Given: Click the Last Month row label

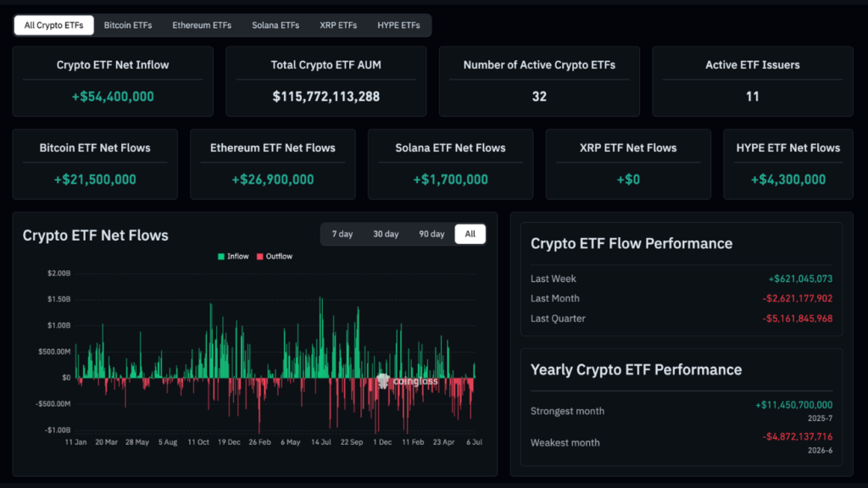Looking at the screenshot, I should point(554,299).
